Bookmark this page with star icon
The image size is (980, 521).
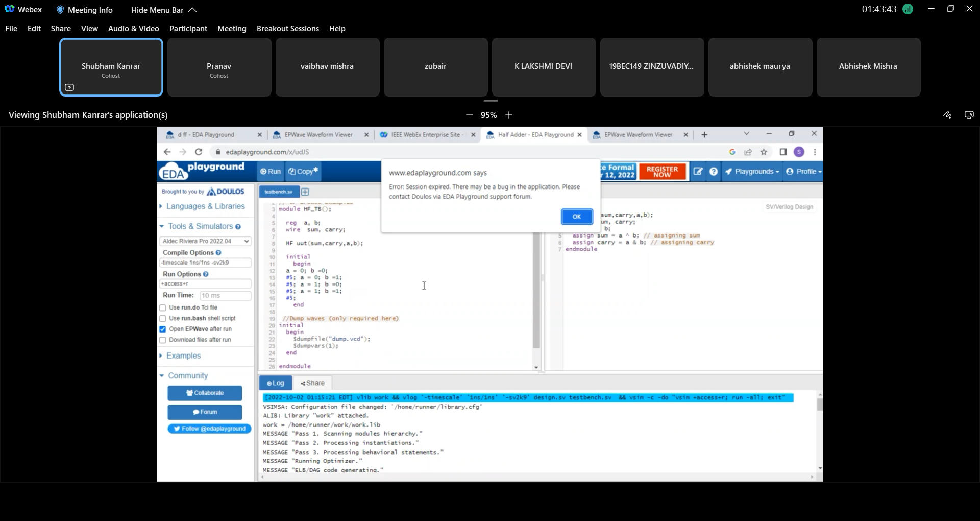tap(764, 152)
